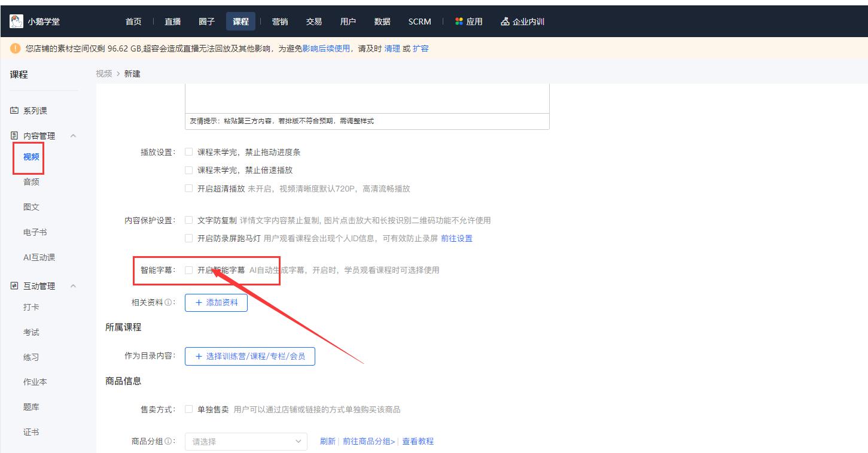This screenshot has width=868, height=453.
Task: Collapse the 互动管理 sidebar section
Action: (x=74, y=286)
